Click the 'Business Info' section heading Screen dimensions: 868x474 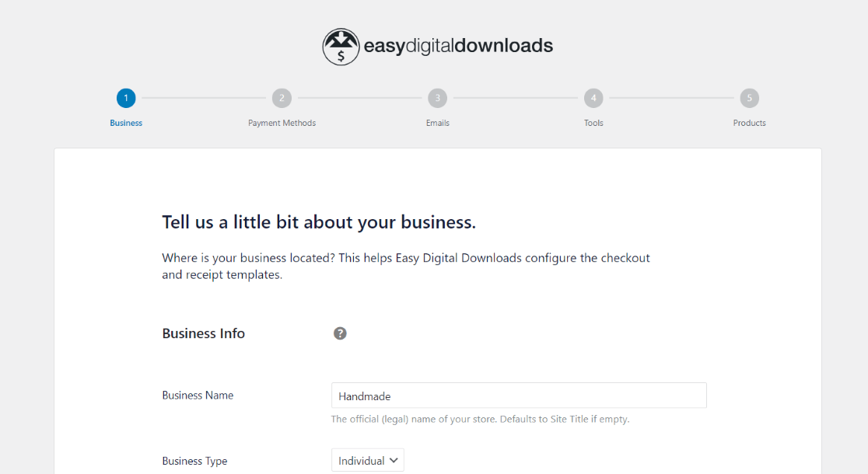coord(203,333)
